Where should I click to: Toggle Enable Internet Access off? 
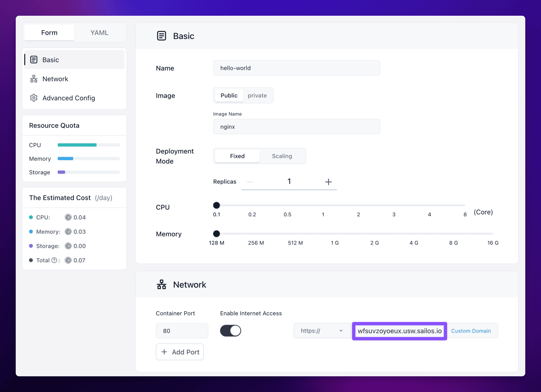point(230,331)
